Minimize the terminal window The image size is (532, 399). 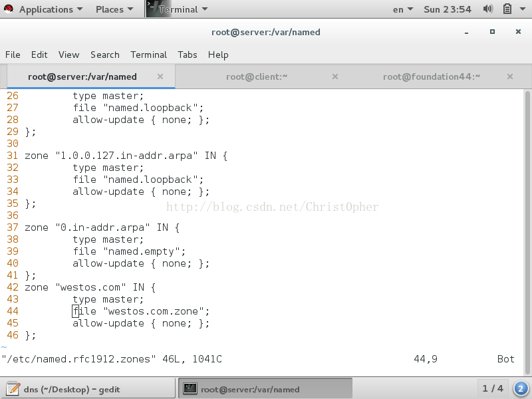467,32
